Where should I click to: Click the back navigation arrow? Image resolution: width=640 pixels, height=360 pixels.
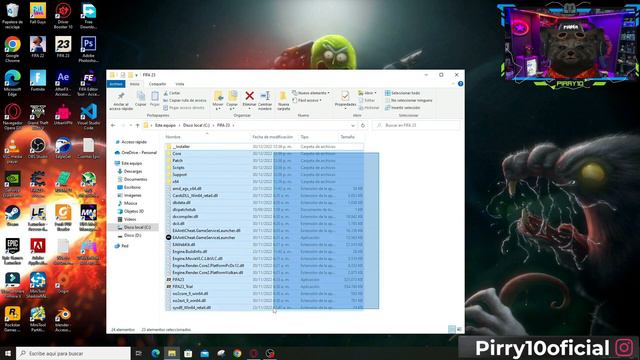113,125
